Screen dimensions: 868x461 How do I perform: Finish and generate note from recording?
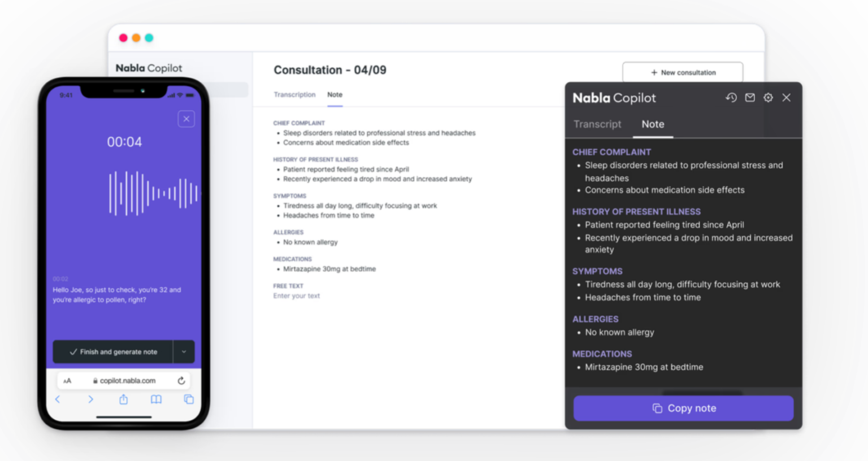click(112, 351)
